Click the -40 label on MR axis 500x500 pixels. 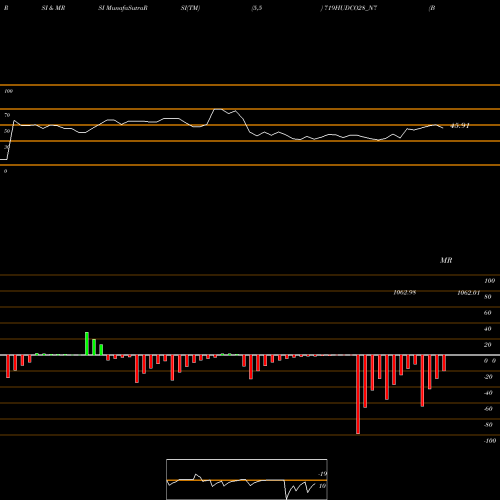tap(488, 393)
